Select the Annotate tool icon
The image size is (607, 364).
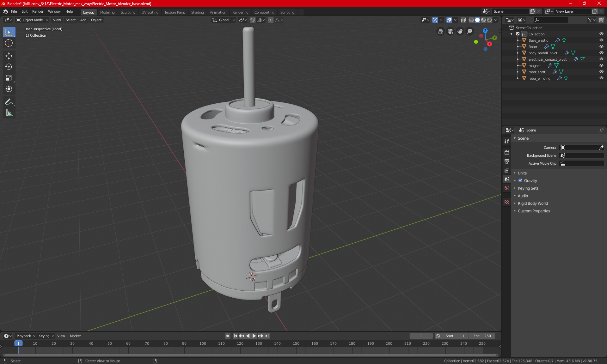click(x=9, y=101)
